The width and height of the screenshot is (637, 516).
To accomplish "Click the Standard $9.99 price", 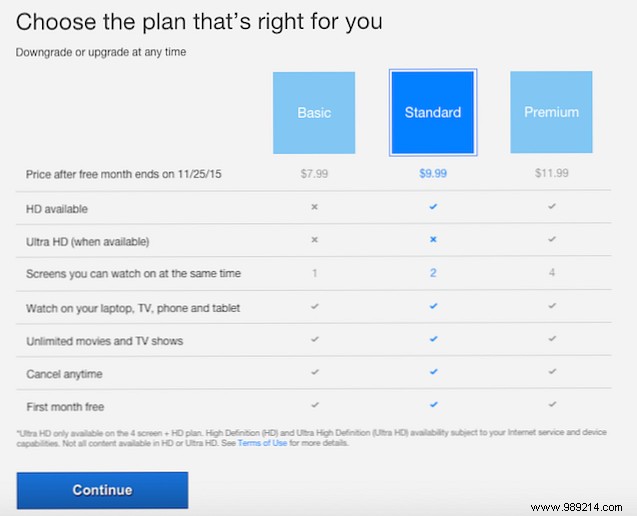I will (432, 174).
